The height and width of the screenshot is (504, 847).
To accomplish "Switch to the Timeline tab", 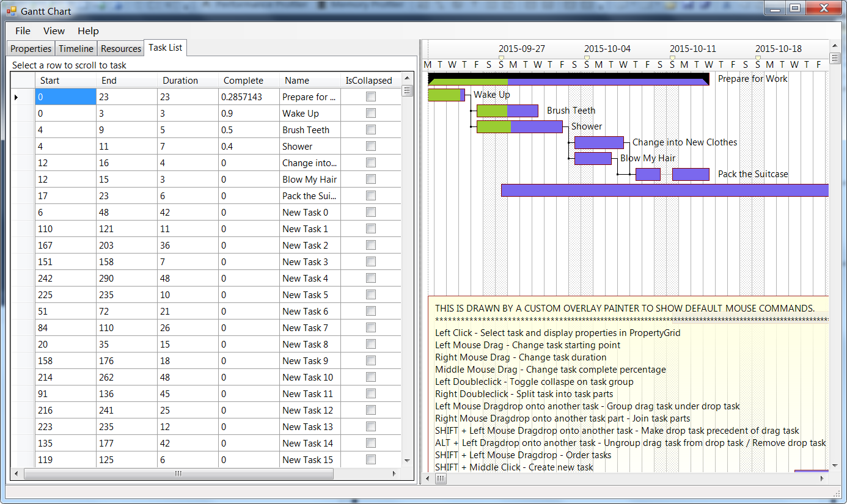I will [x=76, y=48].
